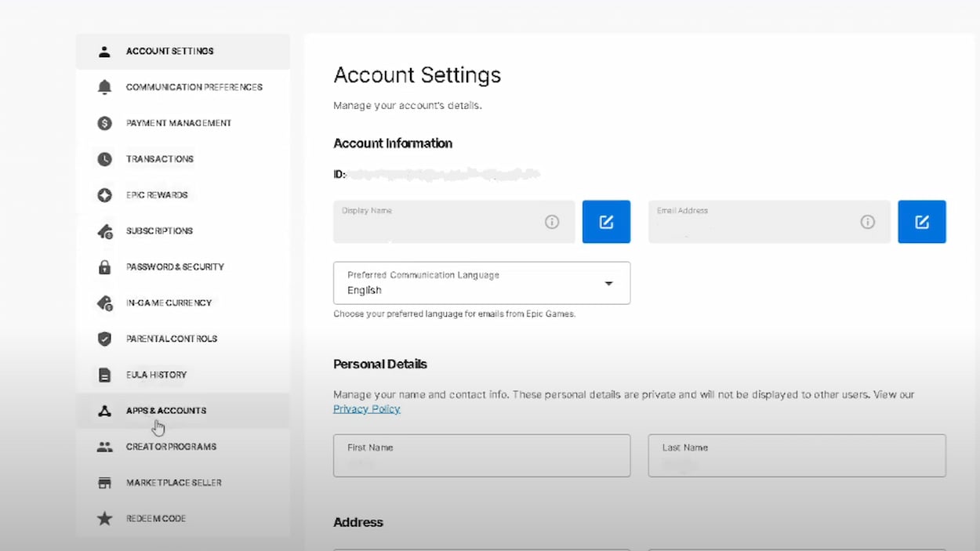Go to Subscriptions in the sidebar
Viewport: 980px width, 551px height.
(159, 231)
